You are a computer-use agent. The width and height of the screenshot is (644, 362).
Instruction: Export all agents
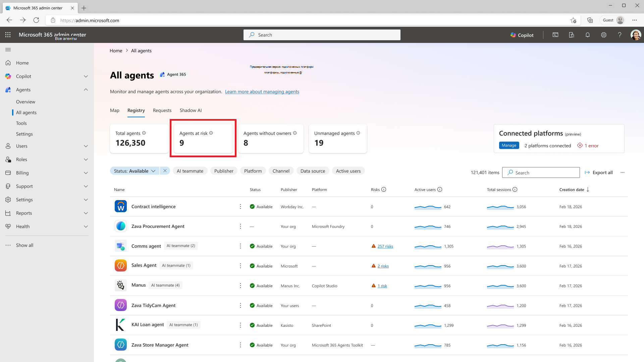pyautogui.click(x=599, y=172)
